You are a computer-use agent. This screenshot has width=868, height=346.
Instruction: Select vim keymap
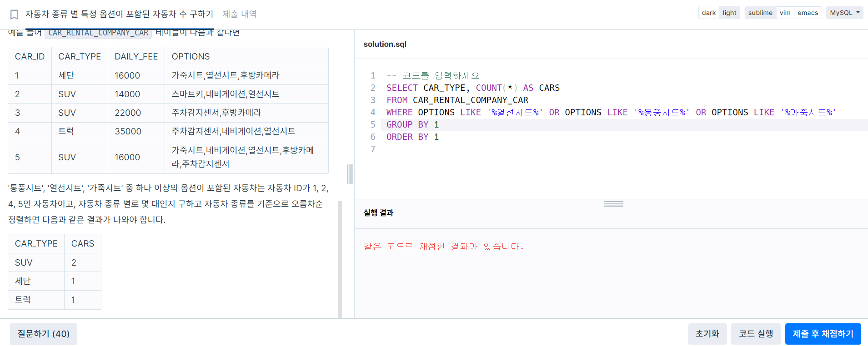pos(785,13)
